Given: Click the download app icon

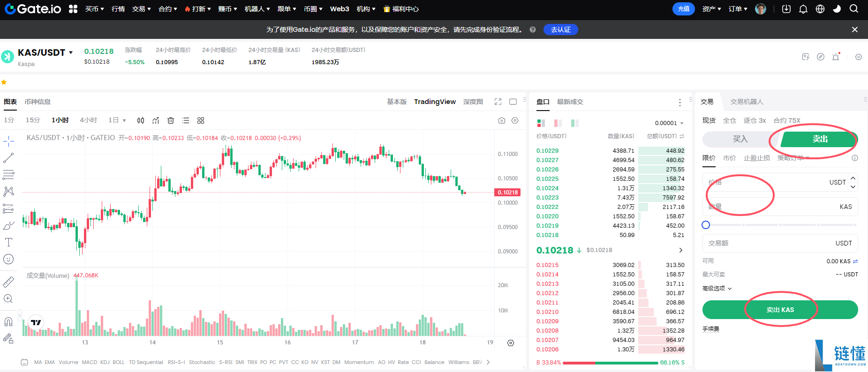Looking at the screenshot, I should tap(786, 9).
